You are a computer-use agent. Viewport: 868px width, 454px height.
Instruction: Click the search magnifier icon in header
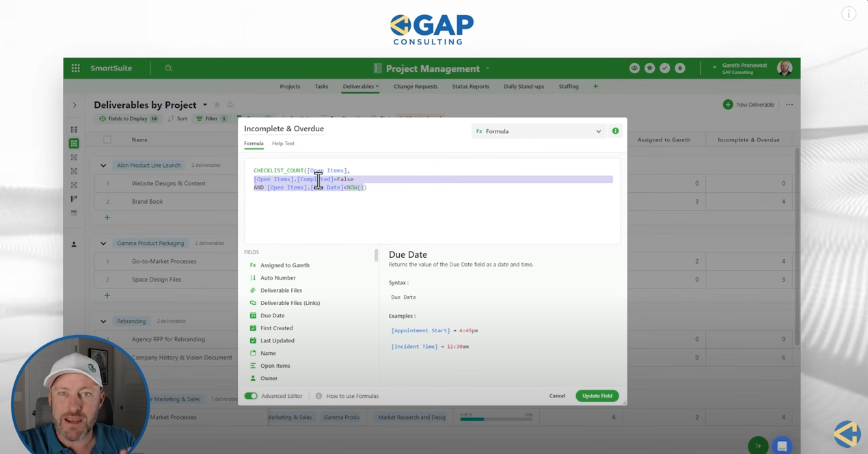[x=169, y=68]
